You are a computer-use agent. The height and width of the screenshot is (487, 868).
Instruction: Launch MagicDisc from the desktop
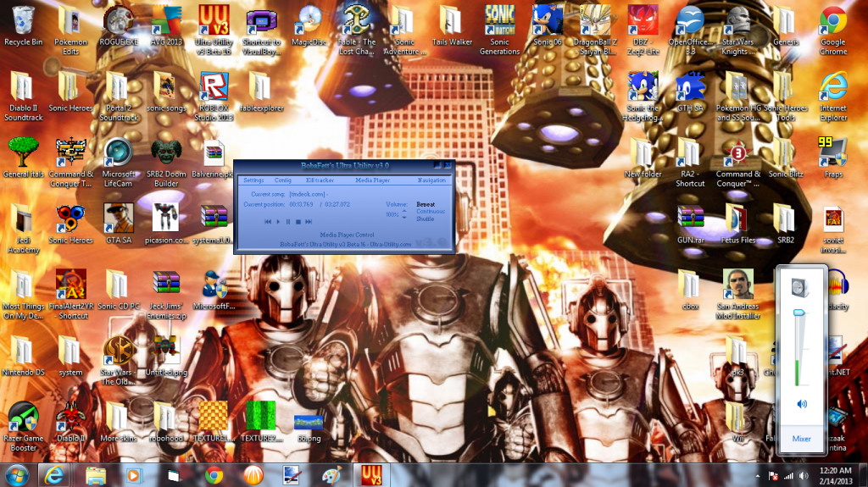click(309, 26)
